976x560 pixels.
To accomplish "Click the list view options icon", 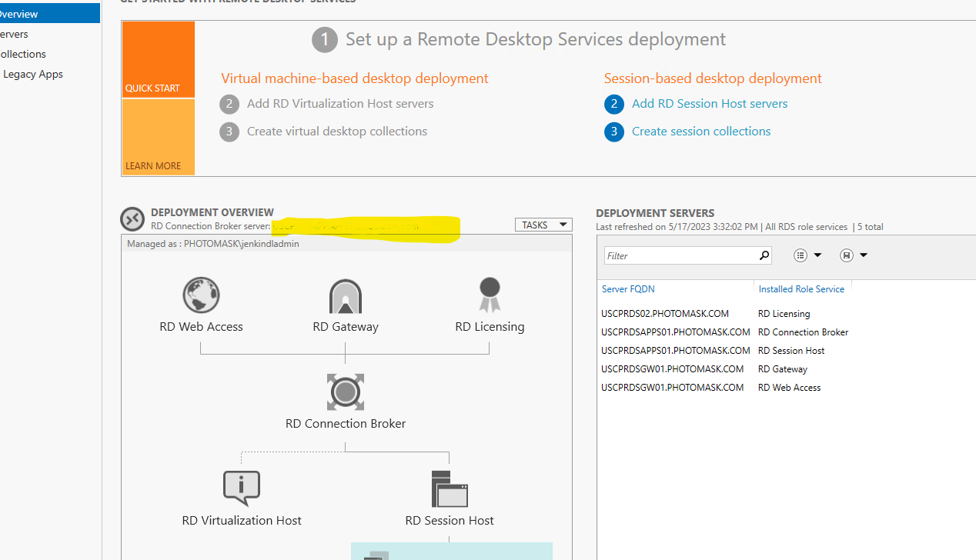I will (801, 255).
